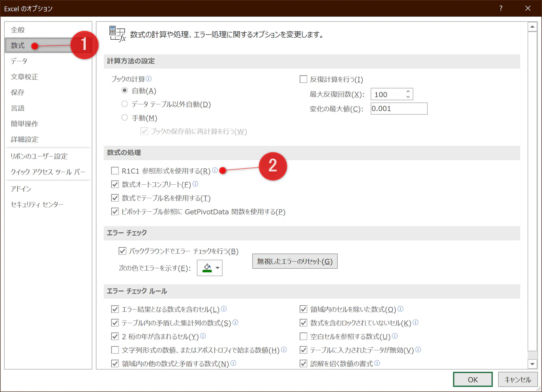Click info icon for 誤解を招く数値の書式

[377, 363]
